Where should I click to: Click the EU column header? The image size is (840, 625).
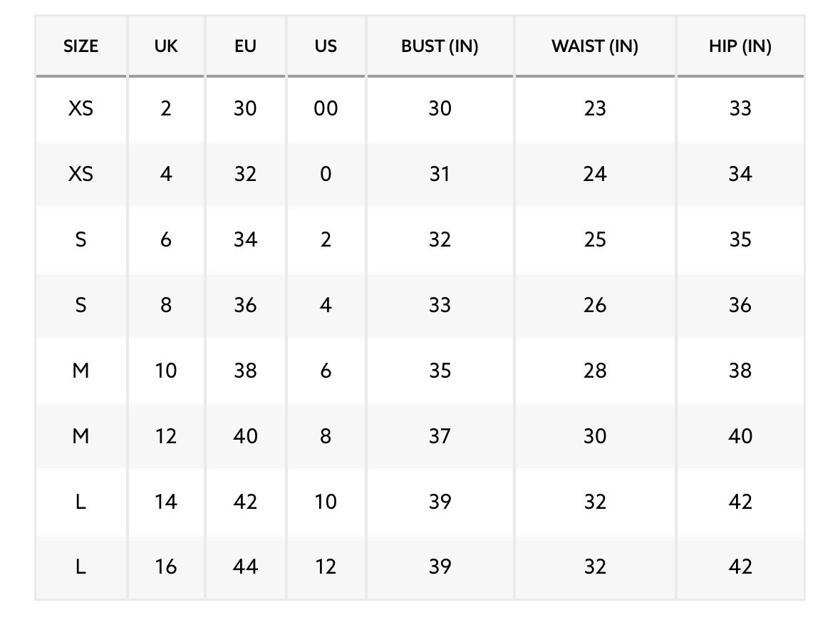point(245,46)
